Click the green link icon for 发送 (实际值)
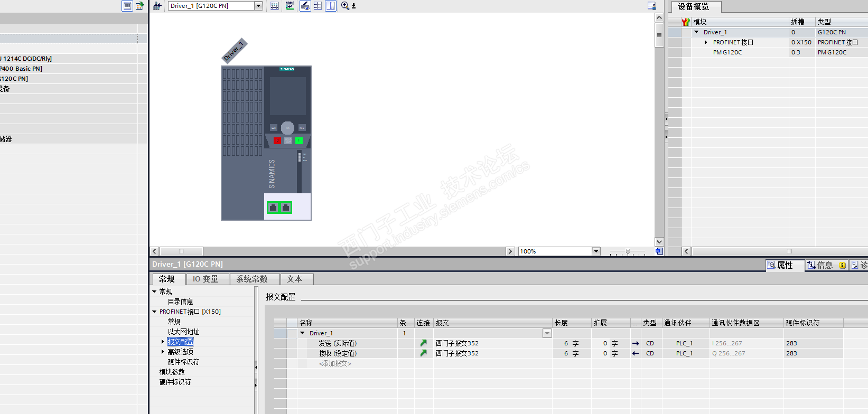 pos(423,343)
